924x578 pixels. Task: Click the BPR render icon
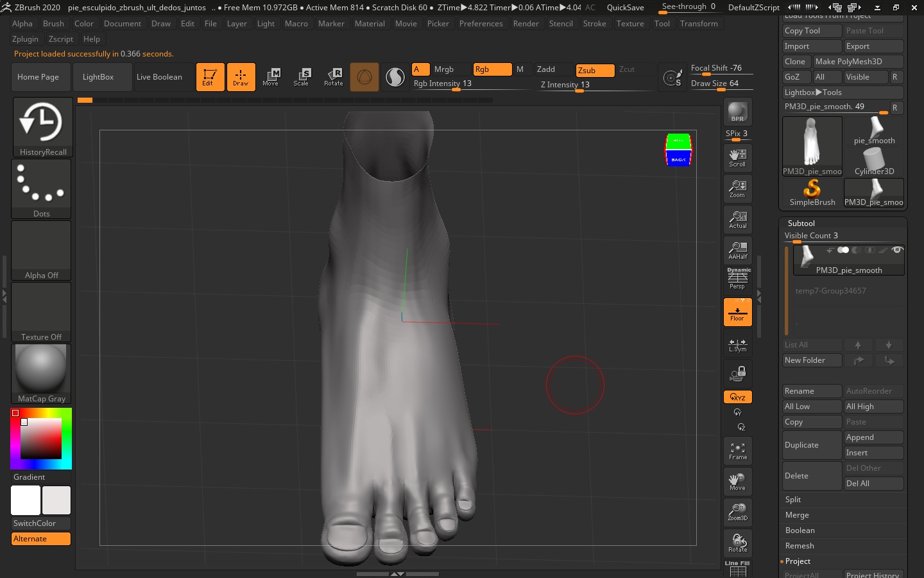(x=737, y=112)
